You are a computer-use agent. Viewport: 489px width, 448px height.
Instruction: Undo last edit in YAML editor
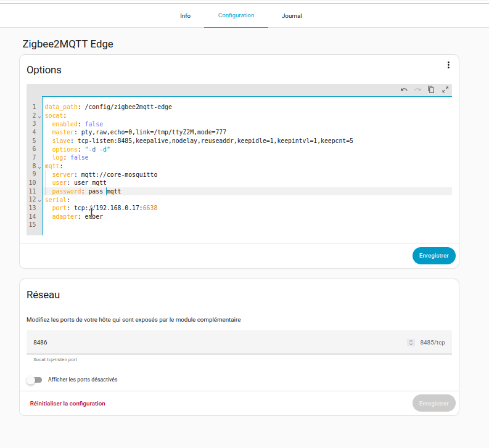click(404, 90)
